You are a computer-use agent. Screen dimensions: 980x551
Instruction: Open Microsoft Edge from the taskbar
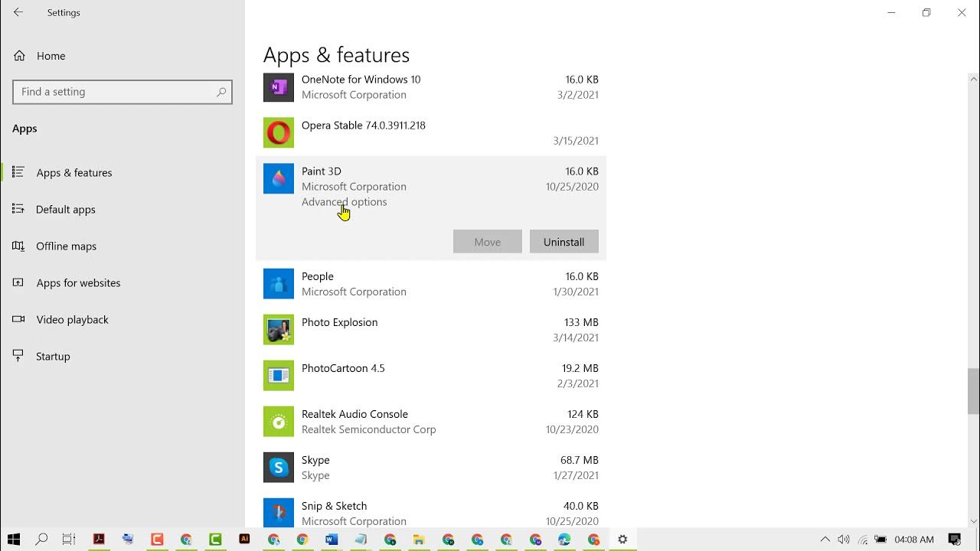click(x=564, y=540)
